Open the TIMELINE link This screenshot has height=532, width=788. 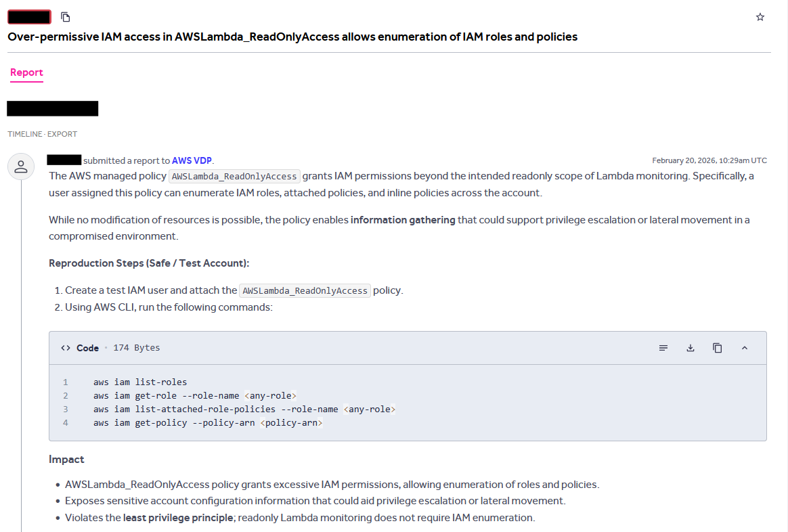click(24, 134)
